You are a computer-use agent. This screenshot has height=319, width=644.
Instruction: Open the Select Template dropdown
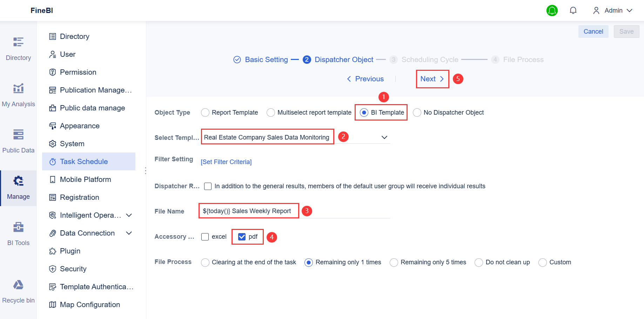click(384, 137)
